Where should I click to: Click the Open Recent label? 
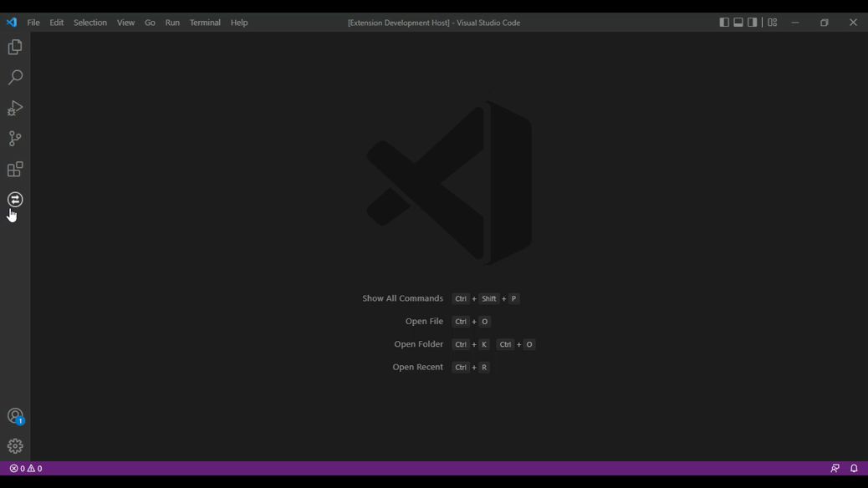coord(418,367)
